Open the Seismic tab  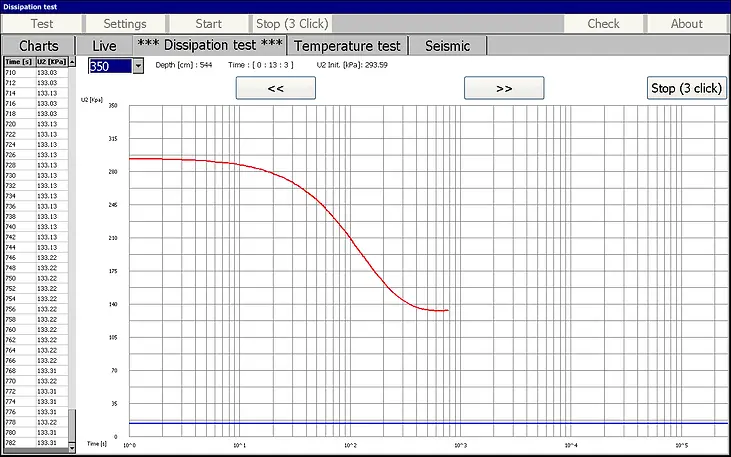[x=448, y=46]
